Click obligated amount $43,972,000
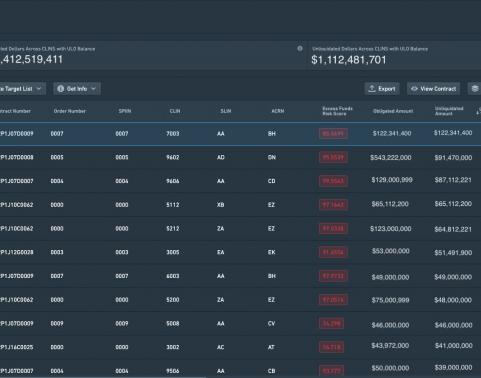481x378 pixels. pyautogui.click(x=390, y=346)
